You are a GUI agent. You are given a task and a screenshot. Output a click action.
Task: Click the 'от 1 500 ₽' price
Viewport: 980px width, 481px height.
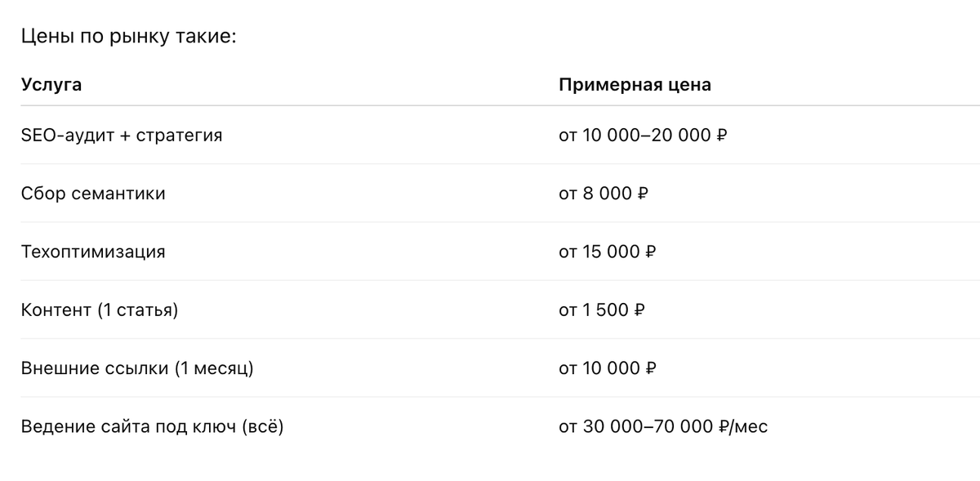click(x=603, y=310)
